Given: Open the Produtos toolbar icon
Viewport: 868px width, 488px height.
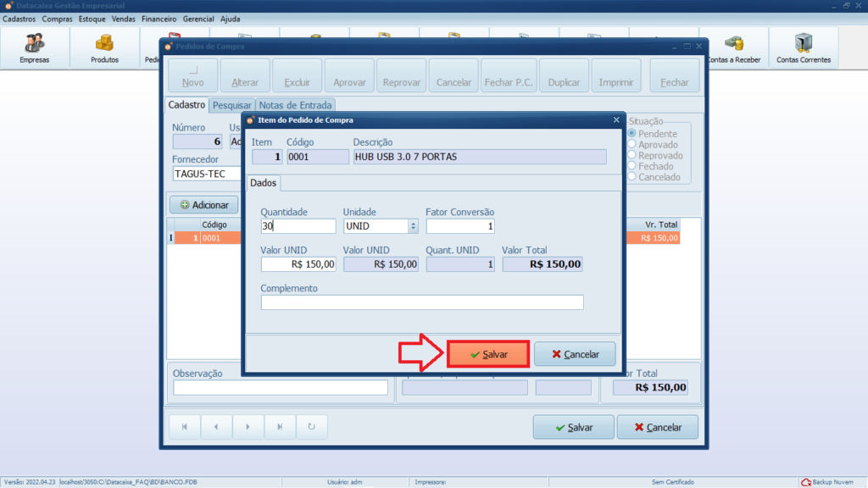Looking at the screenshot, I should pyautogui.click(x=104, y=48).
